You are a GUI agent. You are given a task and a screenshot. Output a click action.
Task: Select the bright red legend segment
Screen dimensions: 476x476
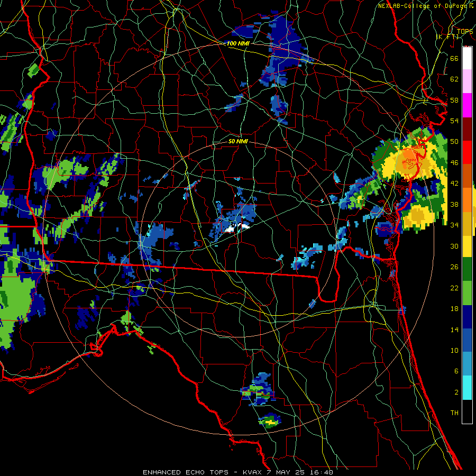[467, 152]
